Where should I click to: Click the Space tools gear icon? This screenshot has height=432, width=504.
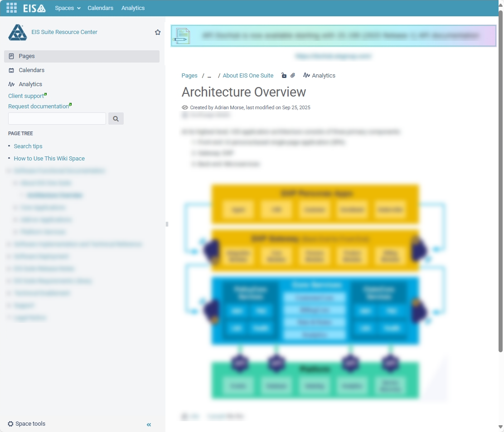click(10, 424)
